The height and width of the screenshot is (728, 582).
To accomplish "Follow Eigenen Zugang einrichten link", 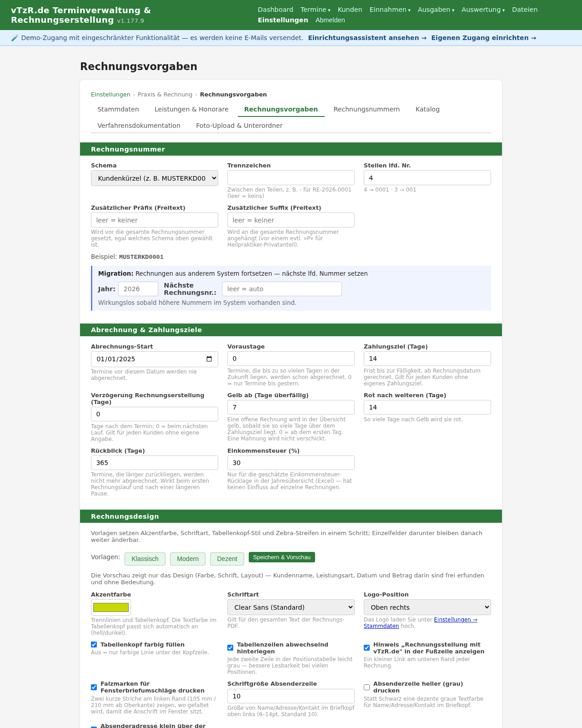I will pos(484,38).
